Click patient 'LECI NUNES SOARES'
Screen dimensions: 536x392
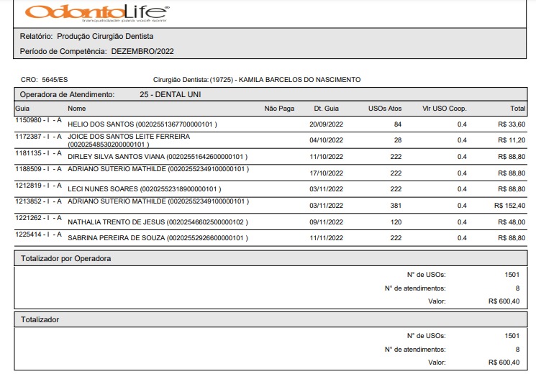(103, 189)
